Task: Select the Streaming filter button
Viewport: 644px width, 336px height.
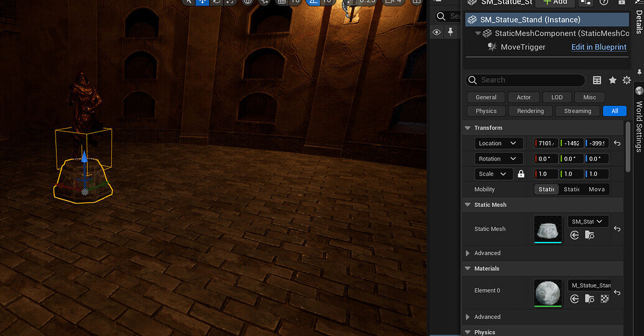Action: [577, 111]
